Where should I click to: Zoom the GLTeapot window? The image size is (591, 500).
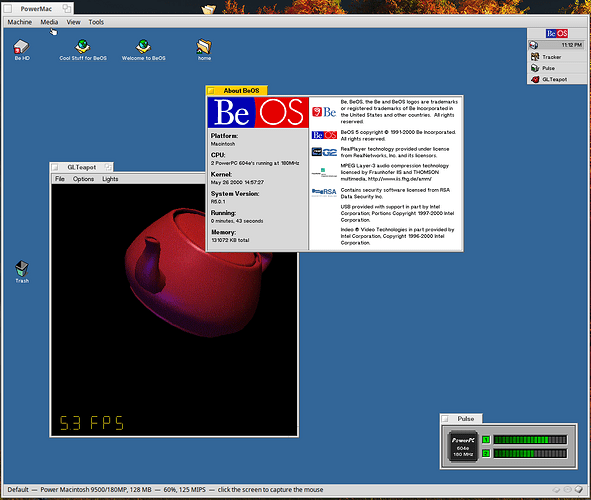pos(109,167)
